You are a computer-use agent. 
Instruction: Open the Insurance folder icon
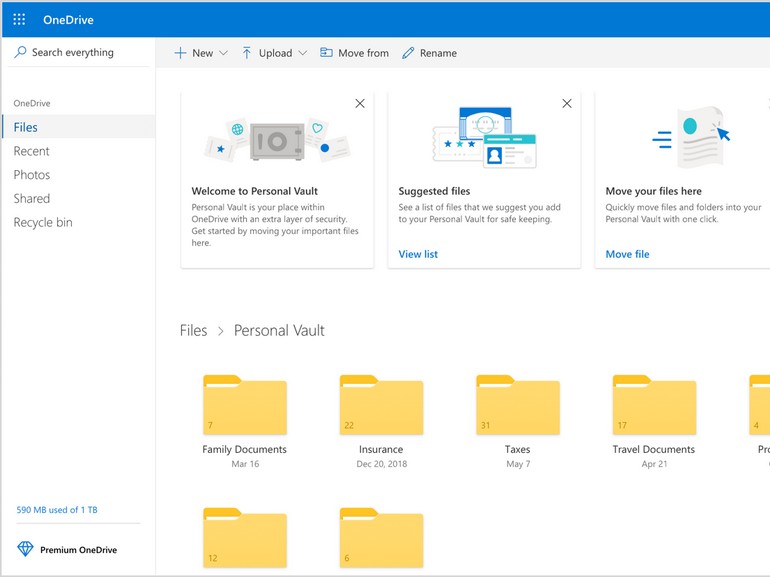coord(382,405)
